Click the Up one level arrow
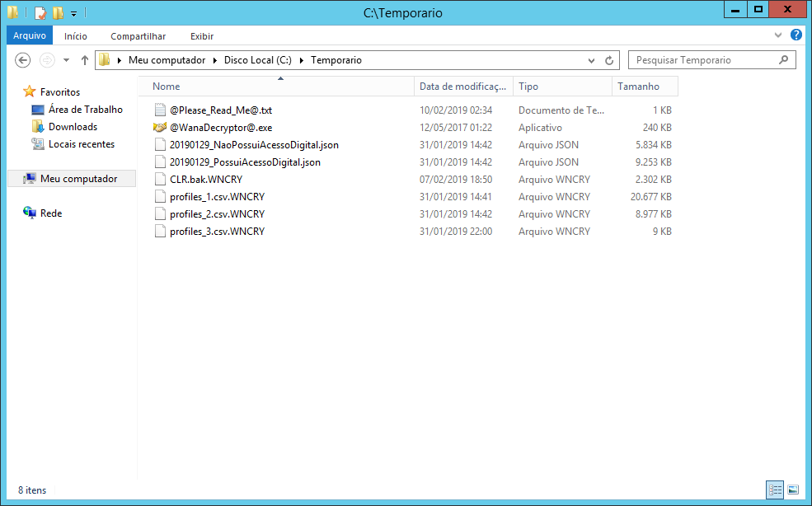This screenshot has width=812, height=506. 84,60
